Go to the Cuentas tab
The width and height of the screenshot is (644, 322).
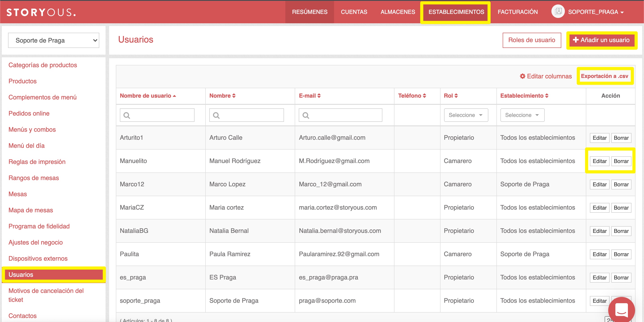(x=354, y=12)
